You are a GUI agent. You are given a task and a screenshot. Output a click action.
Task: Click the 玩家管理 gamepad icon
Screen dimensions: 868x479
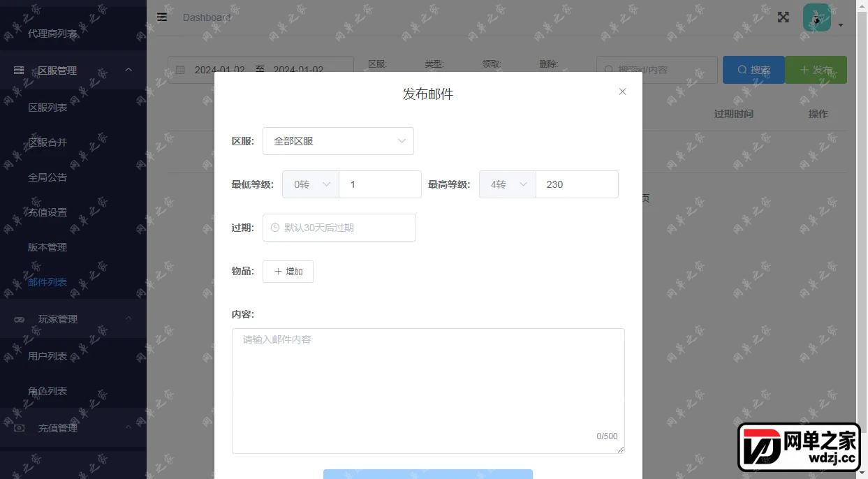[x=19, y=319]
